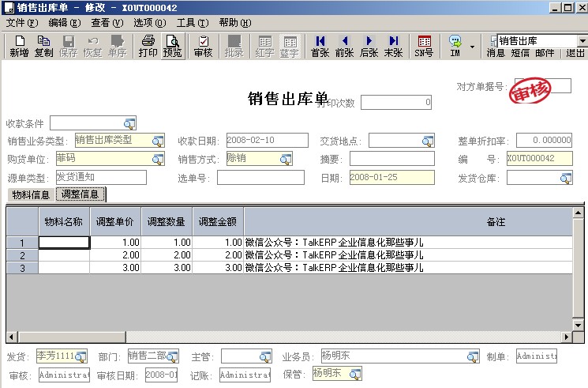Go to 前张 previous record
Viewport: 588px width, 388px height.
coord(345,46)
